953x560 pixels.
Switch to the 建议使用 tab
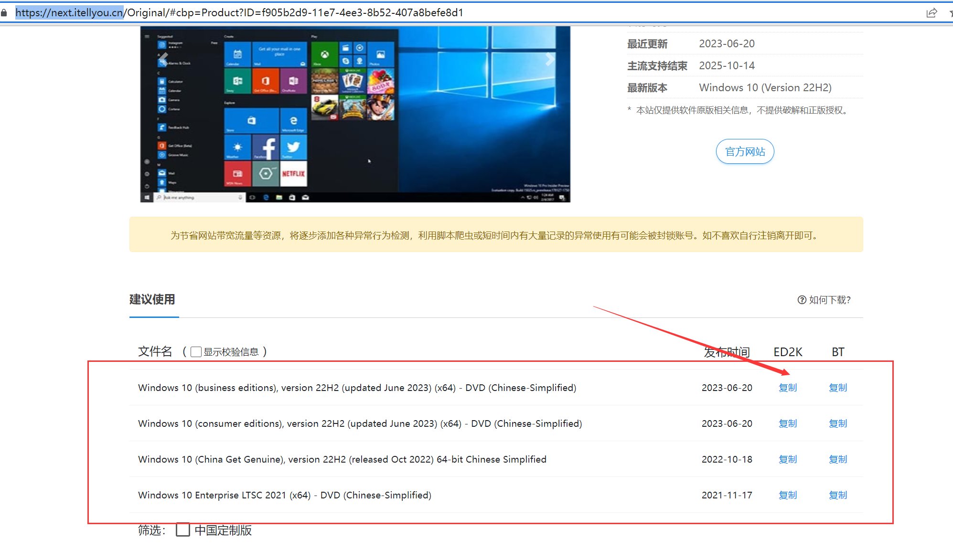click(x=152, y=300)
